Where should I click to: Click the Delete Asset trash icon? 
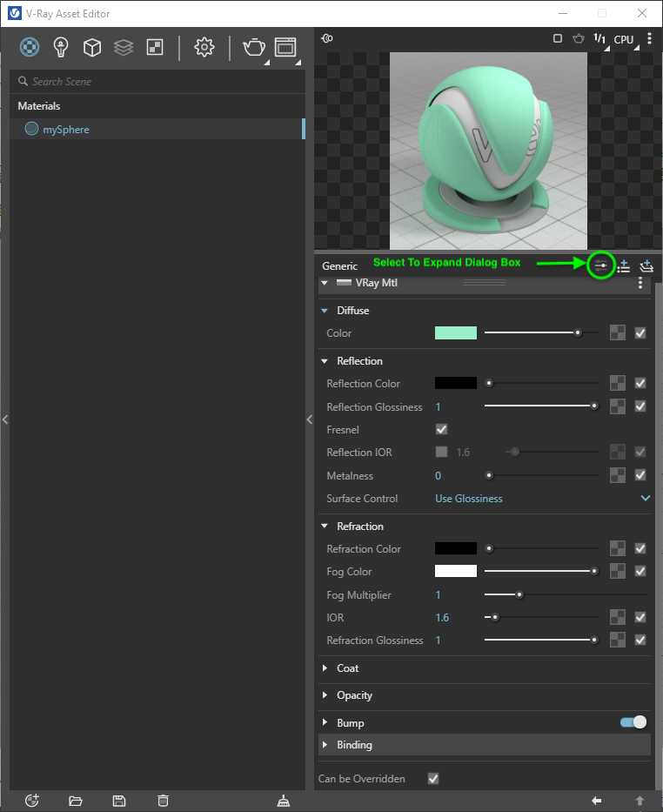[x=163, y=802]
